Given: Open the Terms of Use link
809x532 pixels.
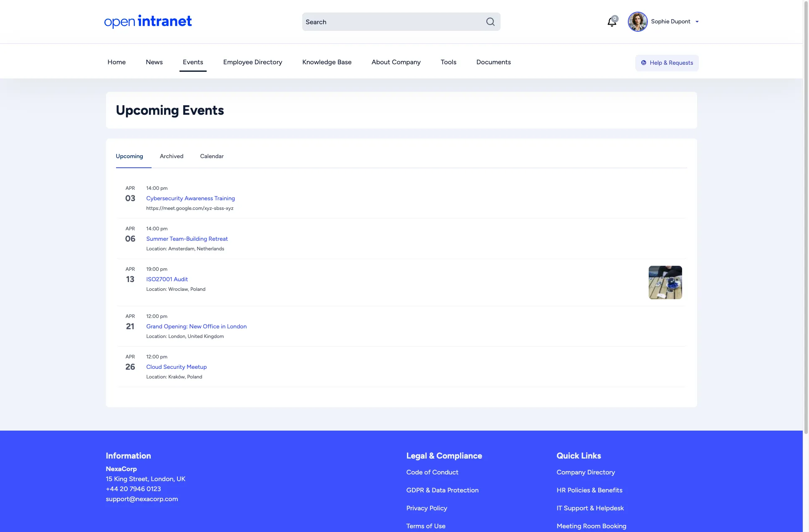Looking at the screenshot, I should [426, 526].
